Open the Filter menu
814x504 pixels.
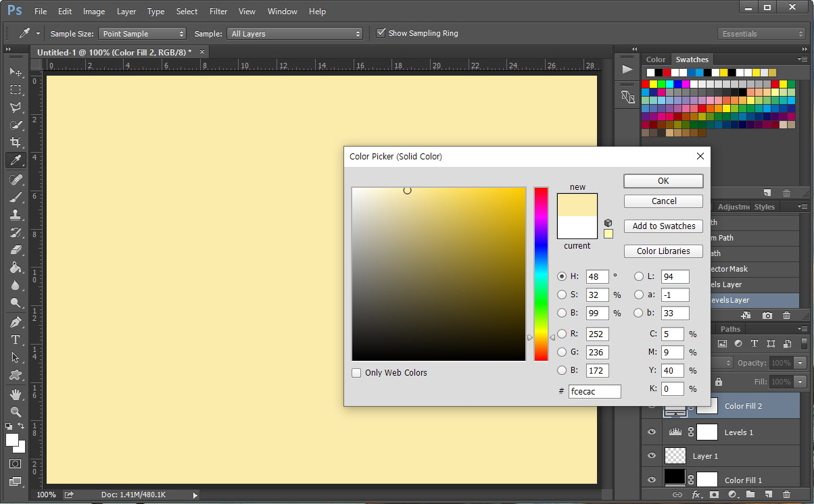coord(218,11)
